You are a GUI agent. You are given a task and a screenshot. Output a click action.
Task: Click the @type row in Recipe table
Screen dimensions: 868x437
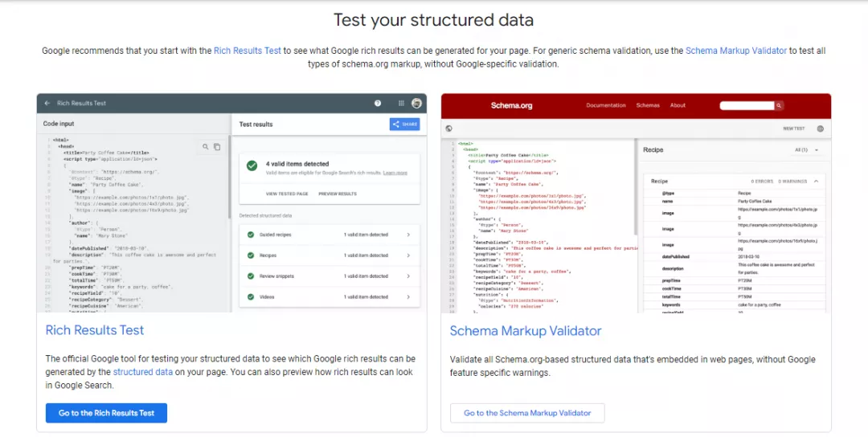[734, 193]
